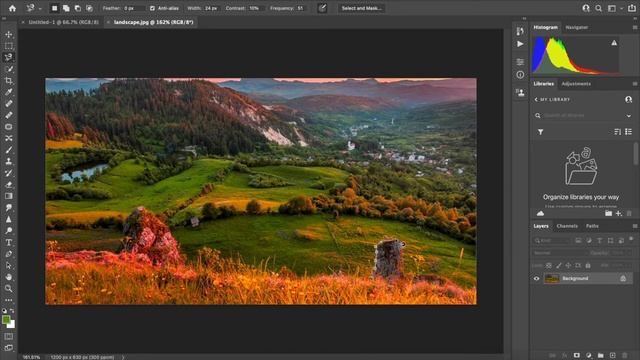
Task: Expand the status bar info arrow
Action: pyautogui.click(x=122, y=357)
